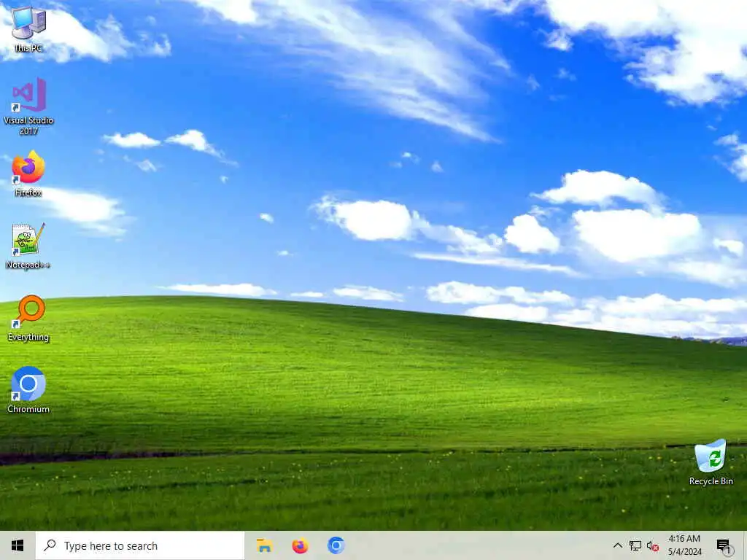Open the muted volume control
Viewport: 747px width, 560px height.
[x=653, y=545]
